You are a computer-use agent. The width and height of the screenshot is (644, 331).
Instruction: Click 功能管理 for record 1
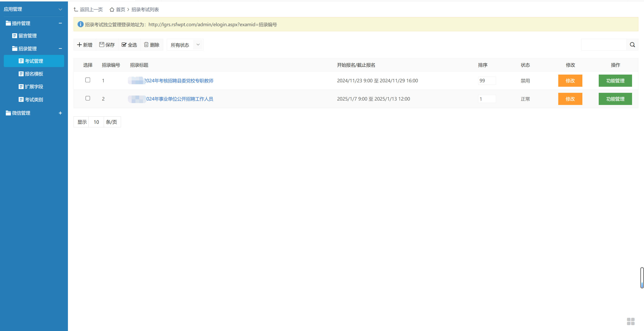[615, 81]
